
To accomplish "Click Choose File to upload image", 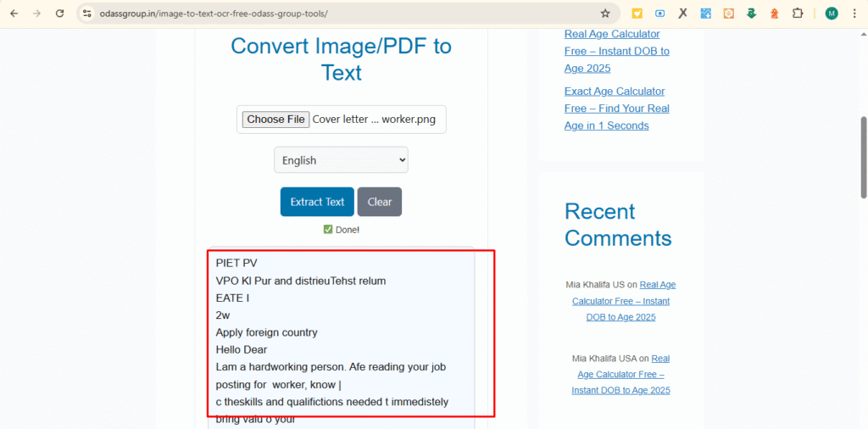I will [x=275, y=120].
